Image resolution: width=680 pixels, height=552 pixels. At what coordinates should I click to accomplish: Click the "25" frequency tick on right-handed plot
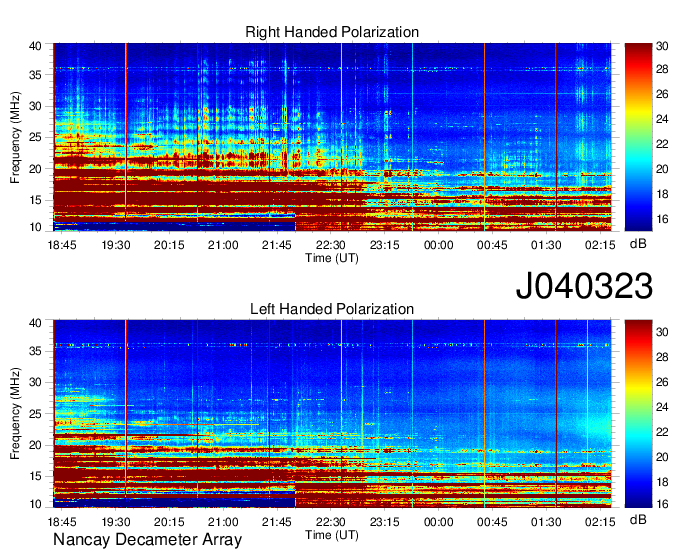tap(35, 138)
